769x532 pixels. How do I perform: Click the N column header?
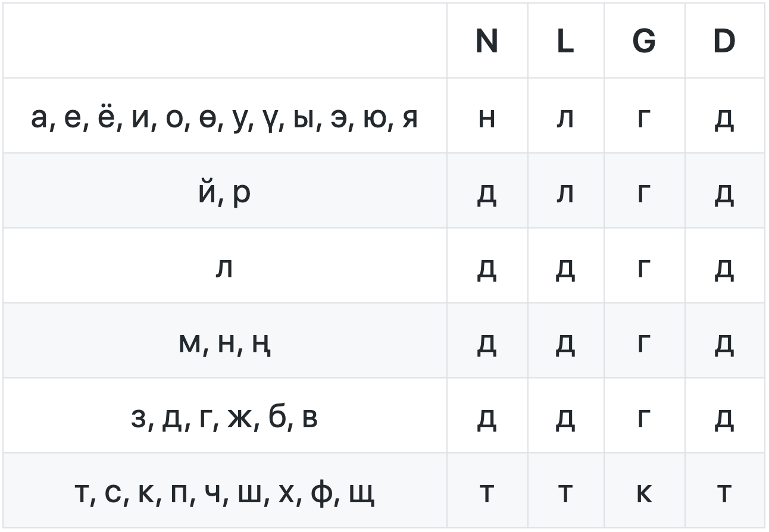[486, 41]
